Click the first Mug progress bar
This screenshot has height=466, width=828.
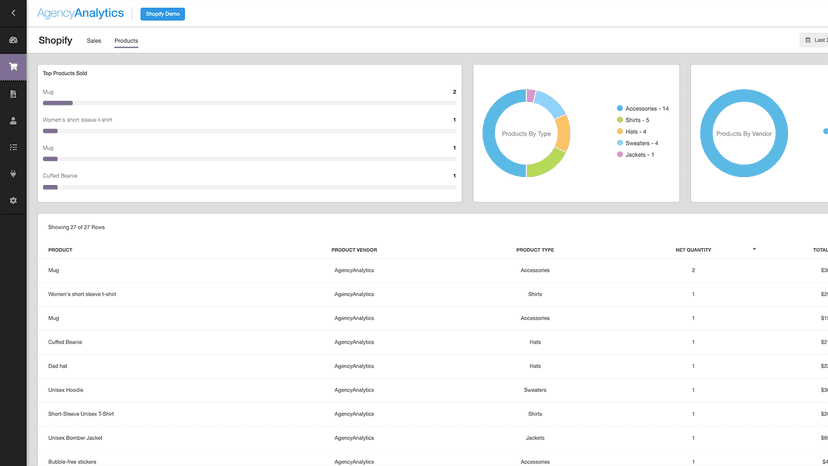249,103
